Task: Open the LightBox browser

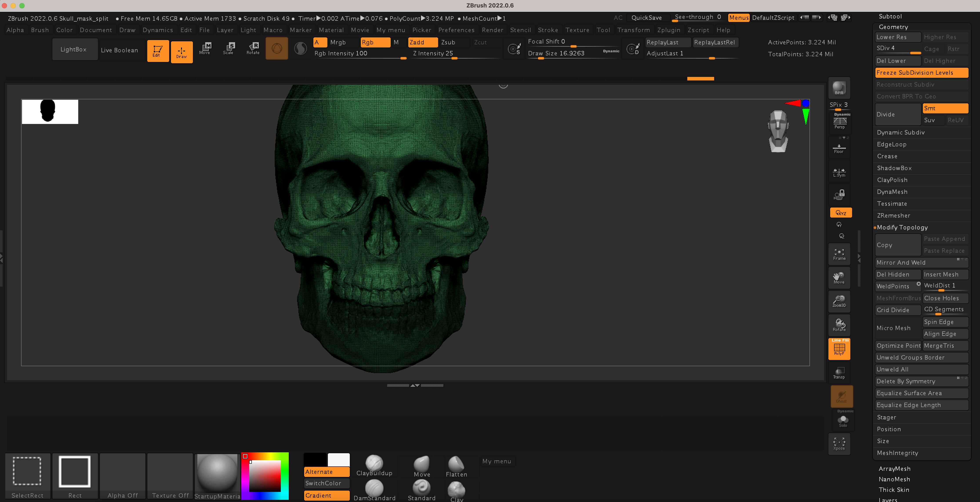Action: pyautogui.click(x=75, y=49)
